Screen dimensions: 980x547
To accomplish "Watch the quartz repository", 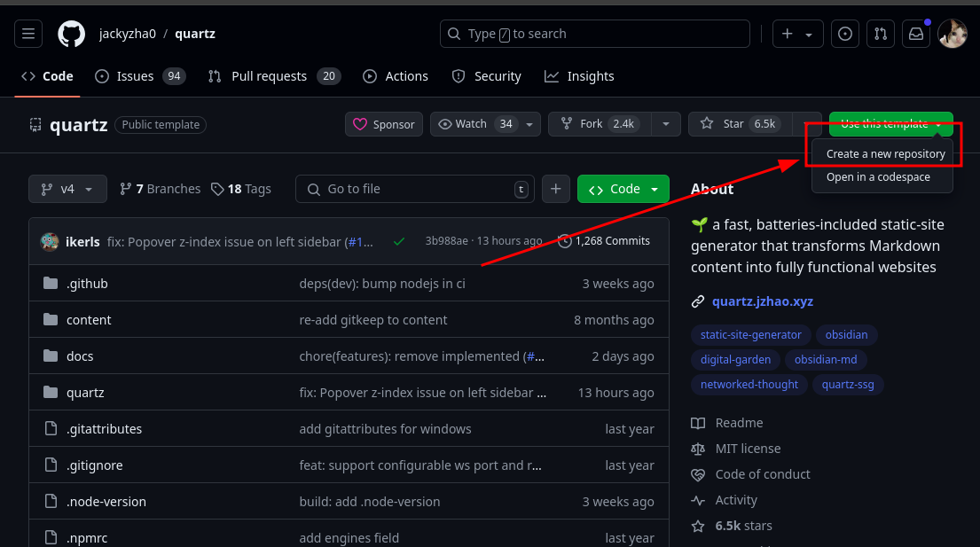I will coord(474,124).
